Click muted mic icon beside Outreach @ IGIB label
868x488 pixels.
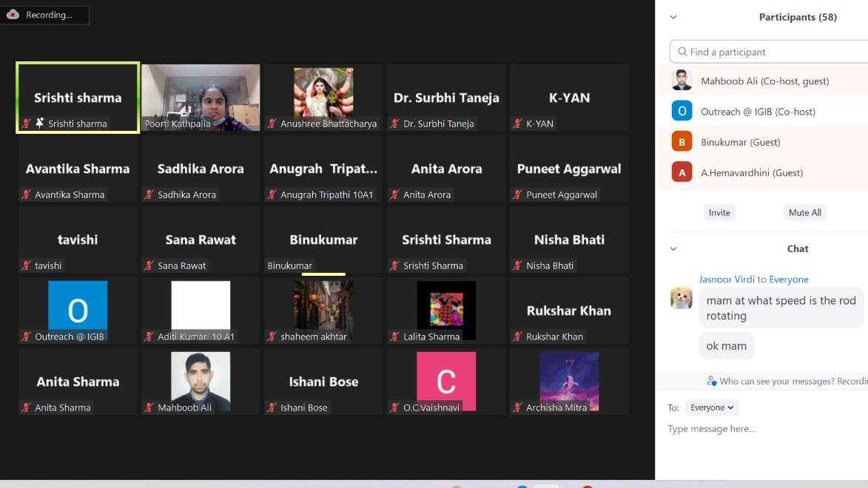pyautogui.click(x=26, y=336)
